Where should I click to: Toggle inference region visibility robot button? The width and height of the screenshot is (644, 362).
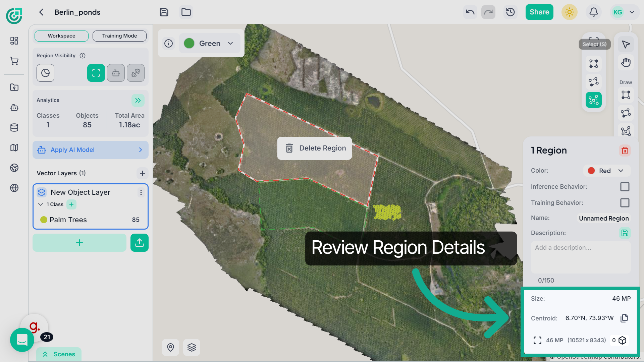(116, 73)
